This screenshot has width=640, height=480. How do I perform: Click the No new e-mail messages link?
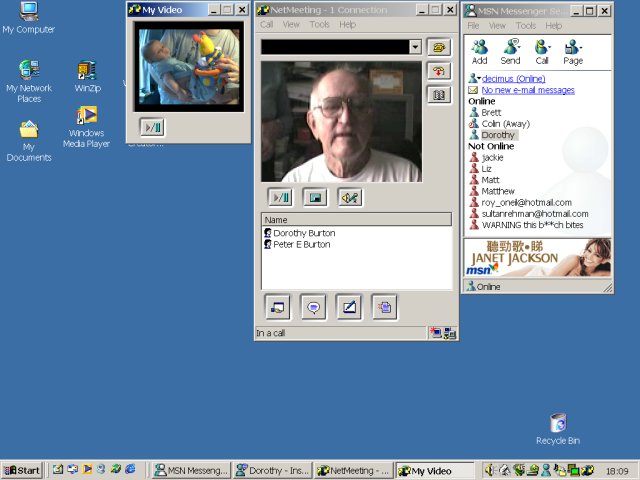(x=528, y=90)
